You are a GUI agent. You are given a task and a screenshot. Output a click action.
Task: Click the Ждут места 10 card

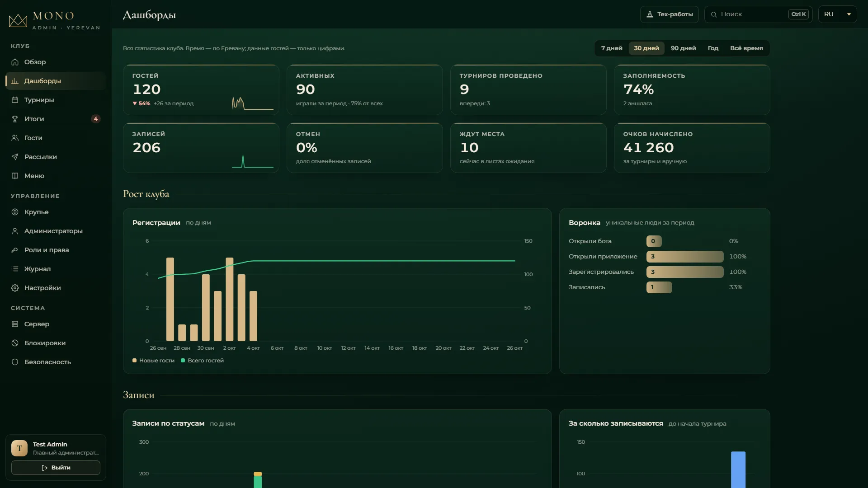click(x=528, y=148)
